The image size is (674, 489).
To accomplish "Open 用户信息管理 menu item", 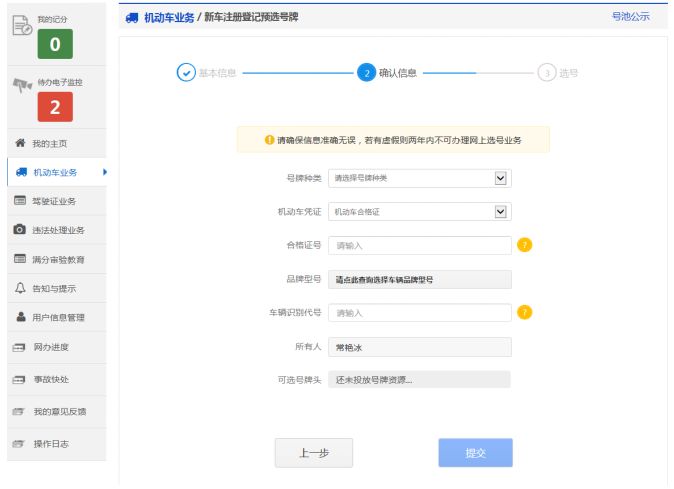I will (x=57, y=317).
